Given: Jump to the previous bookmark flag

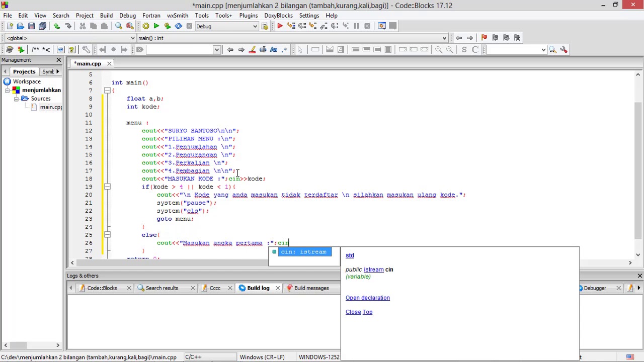Looking at the screenshot, I should coord(495,38).
